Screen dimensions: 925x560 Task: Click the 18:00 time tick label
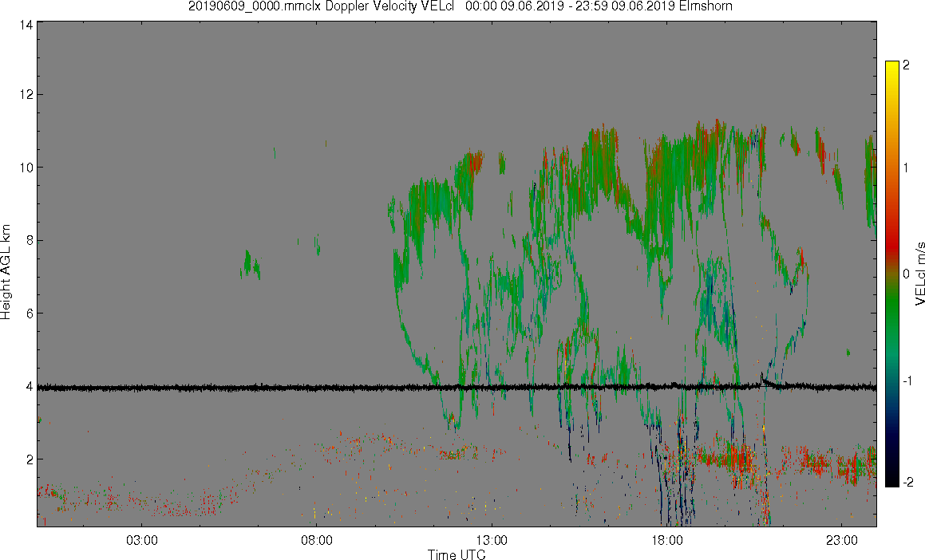[x=667, y=541]
